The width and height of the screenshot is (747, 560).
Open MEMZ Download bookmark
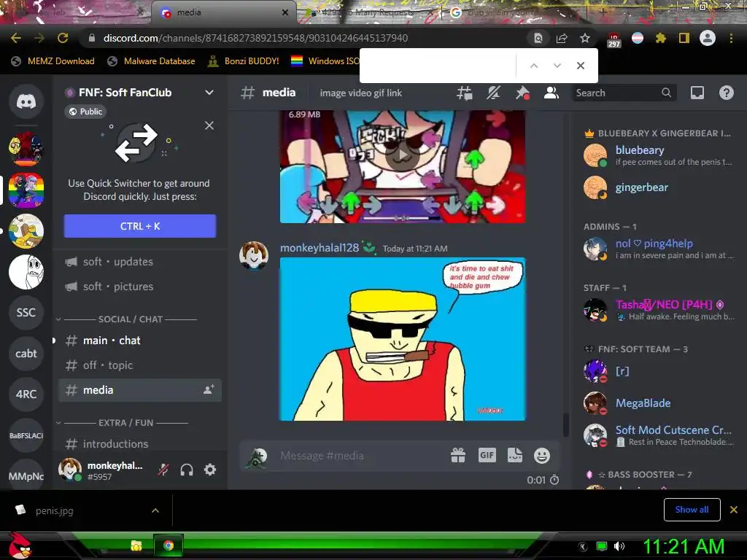pyautogui.click(x=53, y=61)
